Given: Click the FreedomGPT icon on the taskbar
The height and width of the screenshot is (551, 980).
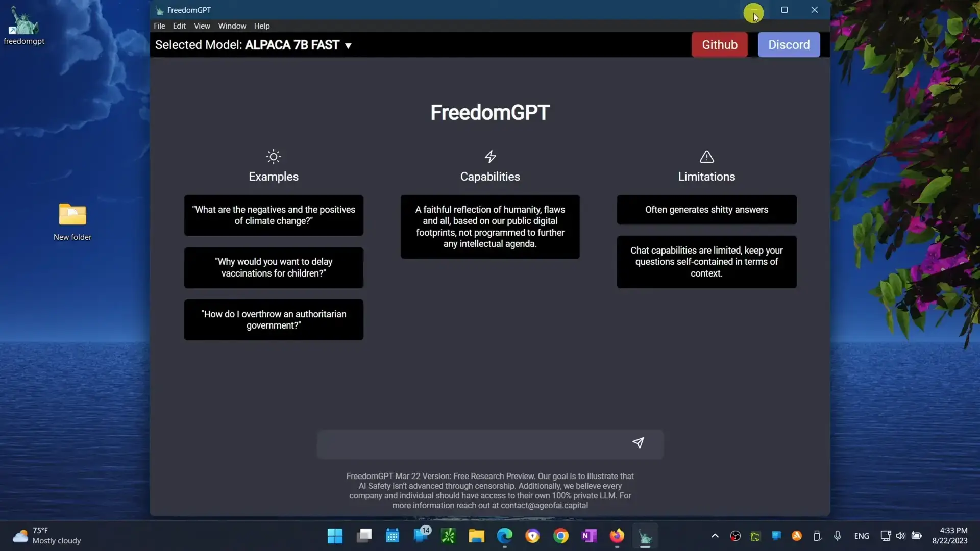Looking at the screenshot, I should [645, 536].
